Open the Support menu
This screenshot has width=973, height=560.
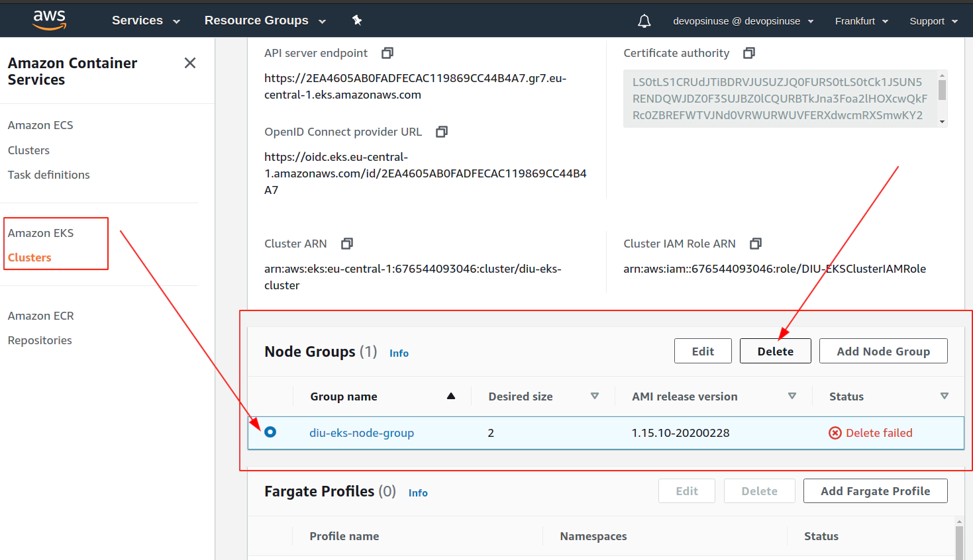(x=933, y=21)
